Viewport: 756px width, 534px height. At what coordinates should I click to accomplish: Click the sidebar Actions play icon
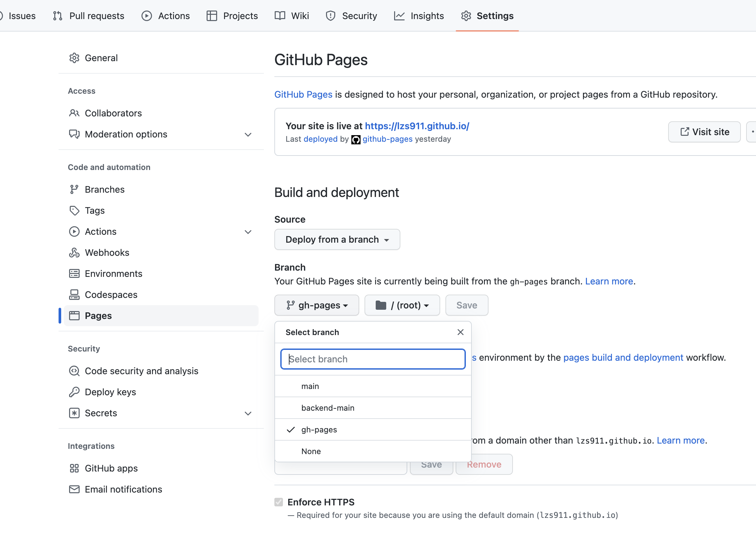point(74,231)
